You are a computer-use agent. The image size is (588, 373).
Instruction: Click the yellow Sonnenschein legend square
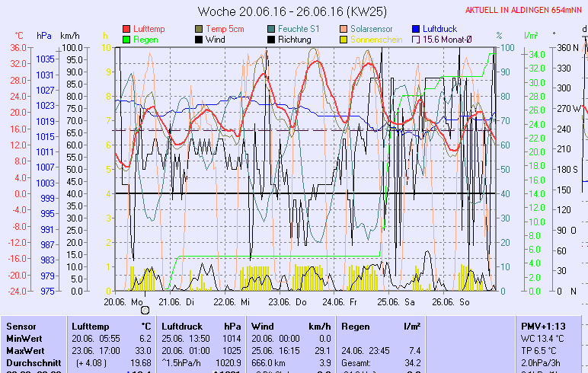point(344,40)
